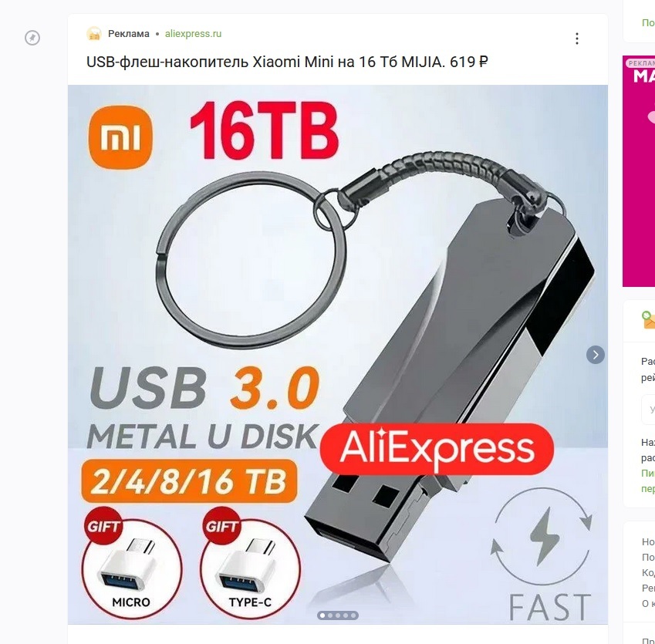Click the envelope icon in sidebar widget
Viewport: 655px width, 644px height.
(x=648, y=320)
